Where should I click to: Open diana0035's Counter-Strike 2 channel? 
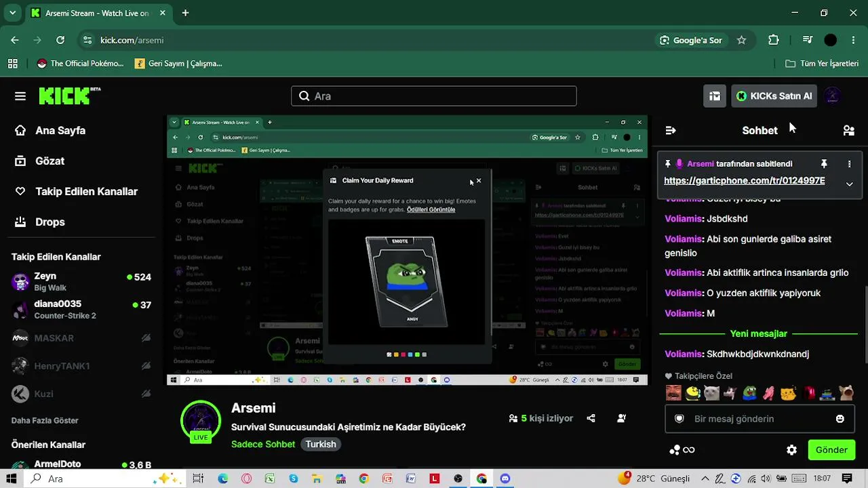(81, 309)
